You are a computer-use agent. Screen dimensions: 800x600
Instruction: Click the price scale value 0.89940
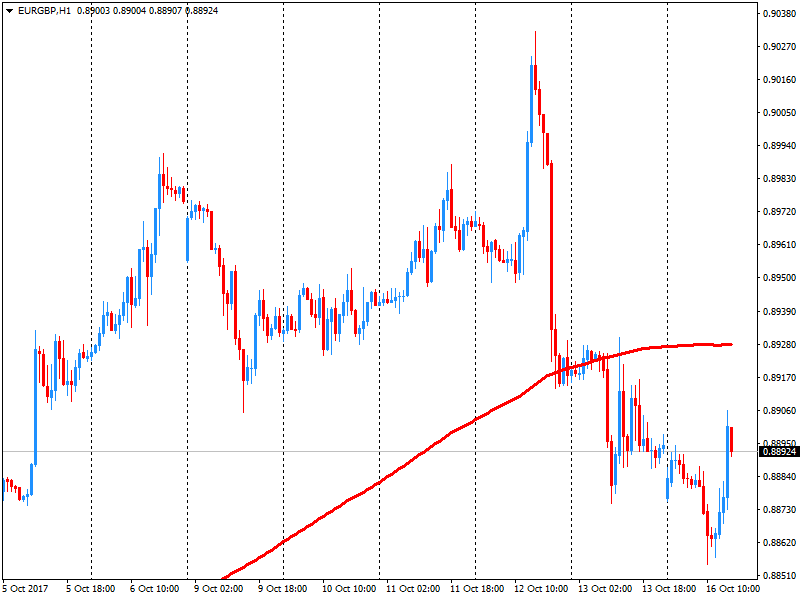(779, 146)
